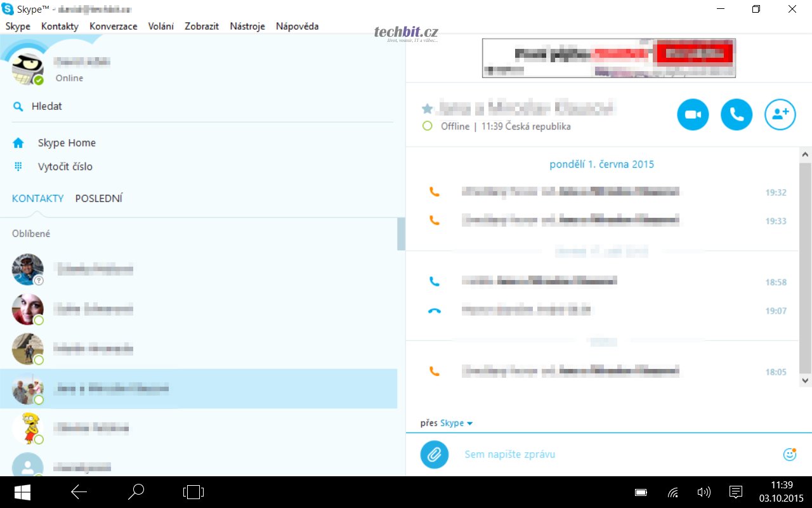Switch to the POSLEDNÍ tab
Screen dimensions: 812x508
point(98,199)
